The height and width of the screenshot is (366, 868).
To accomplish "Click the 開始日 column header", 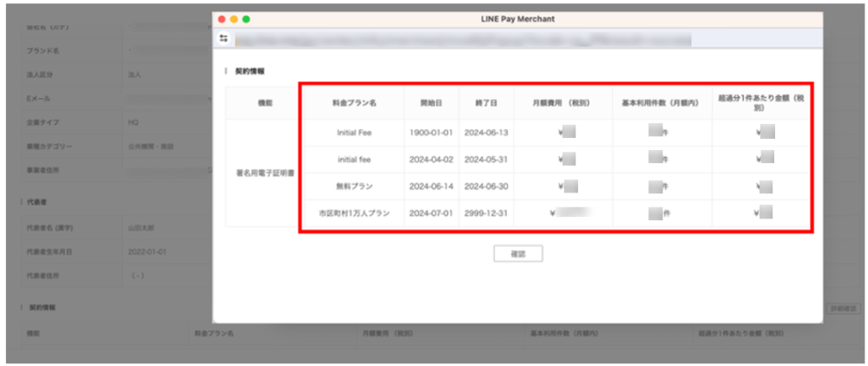I will [431, 102].
